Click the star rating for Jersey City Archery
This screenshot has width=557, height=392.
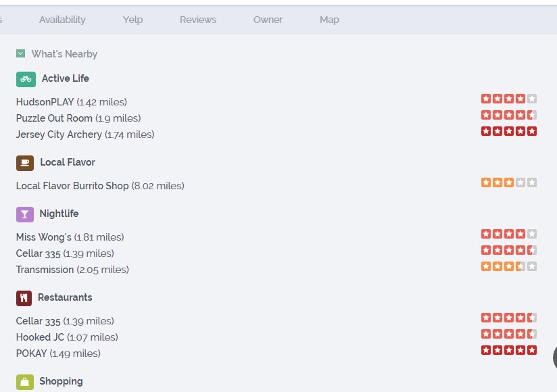tap(508, 131)
